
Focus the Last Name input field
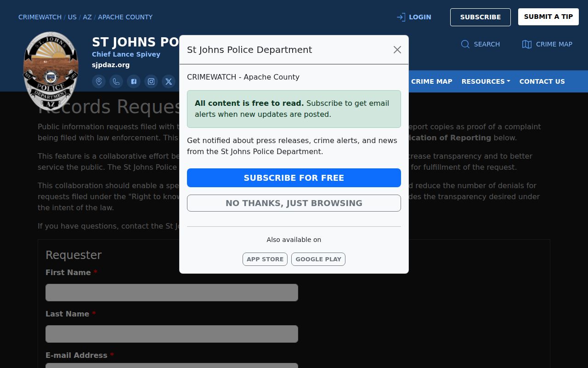[172, 334]
